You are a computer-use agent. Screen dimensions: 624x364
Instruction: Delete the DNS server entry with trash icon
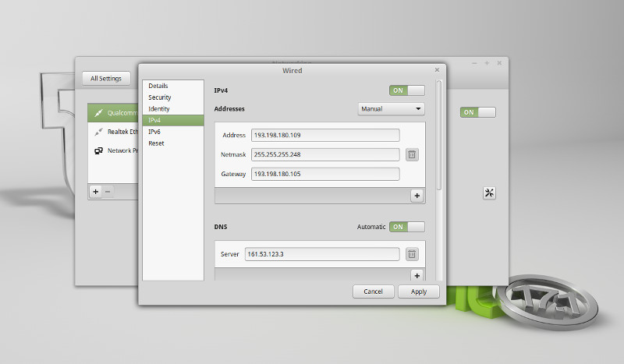pos(412,254)
